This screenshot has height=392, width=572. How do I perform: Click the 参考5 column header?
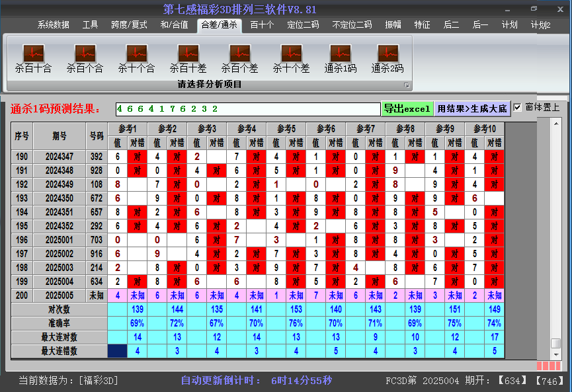(286, 129)
